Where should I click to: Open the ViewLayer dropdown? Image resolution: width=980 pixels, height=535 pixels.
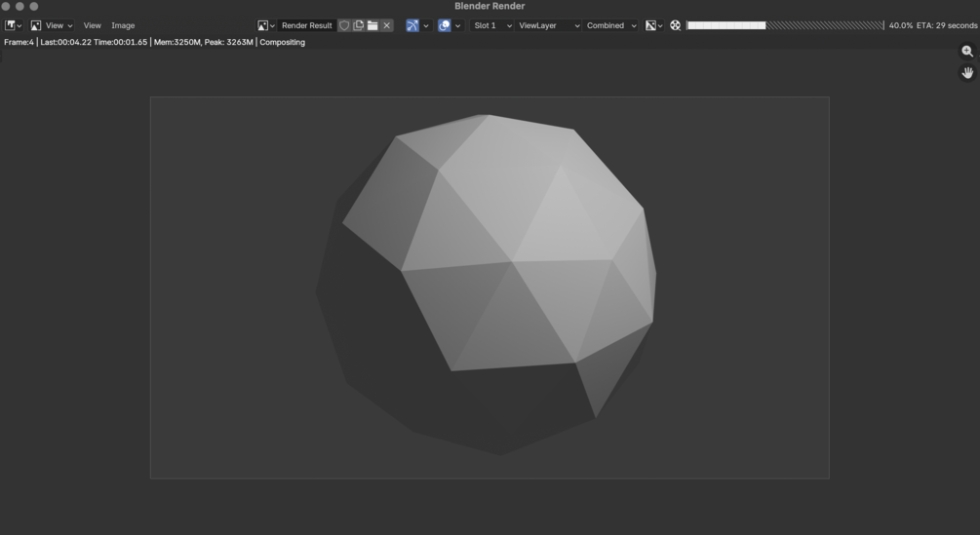(x=548, y=25)
